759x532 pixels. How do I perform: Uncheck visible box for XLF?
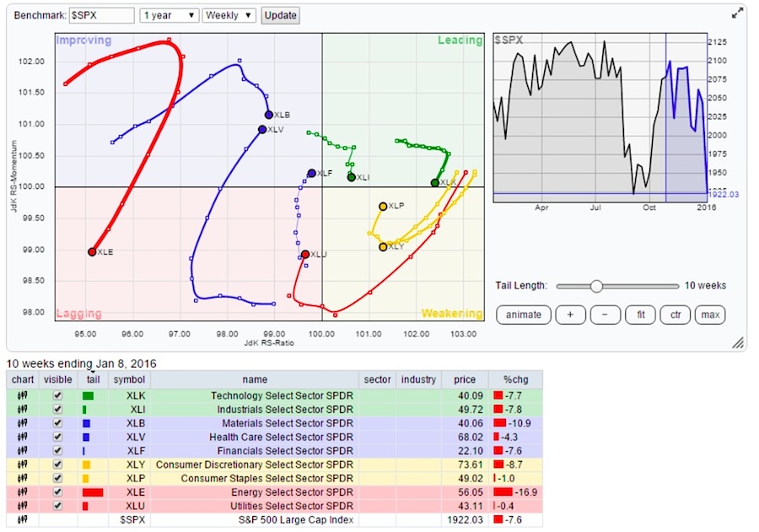tap(57, 451)
